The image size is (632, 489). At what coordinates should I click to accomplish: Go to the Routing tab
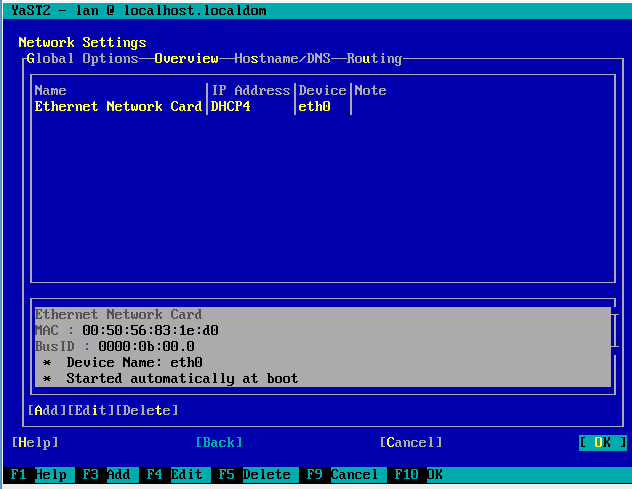(x=374, y=58)
